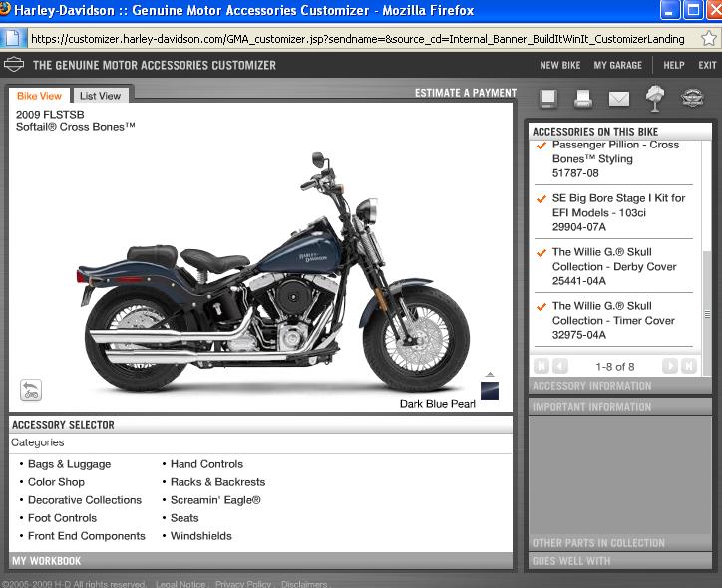722x588 pixels.
Task: Bookmark page with the star icon
Action: click(709, 38)
